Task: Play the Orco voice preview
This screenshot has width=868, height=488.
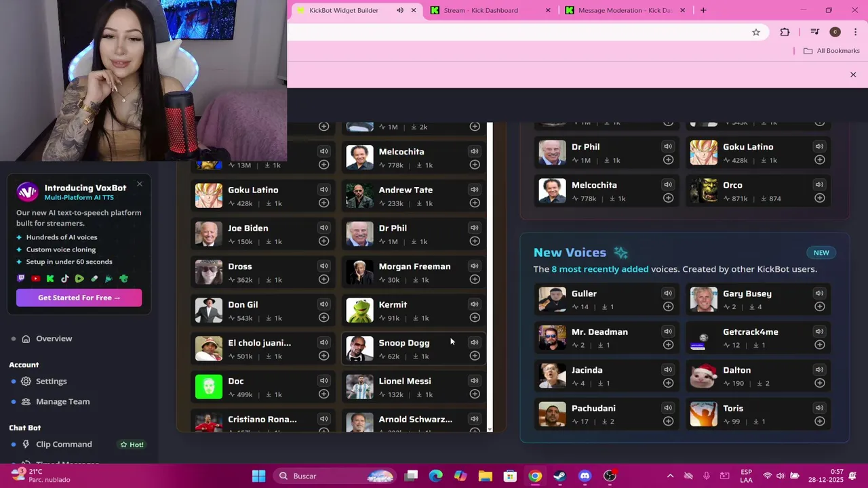Action: click(x=819, y=185)
